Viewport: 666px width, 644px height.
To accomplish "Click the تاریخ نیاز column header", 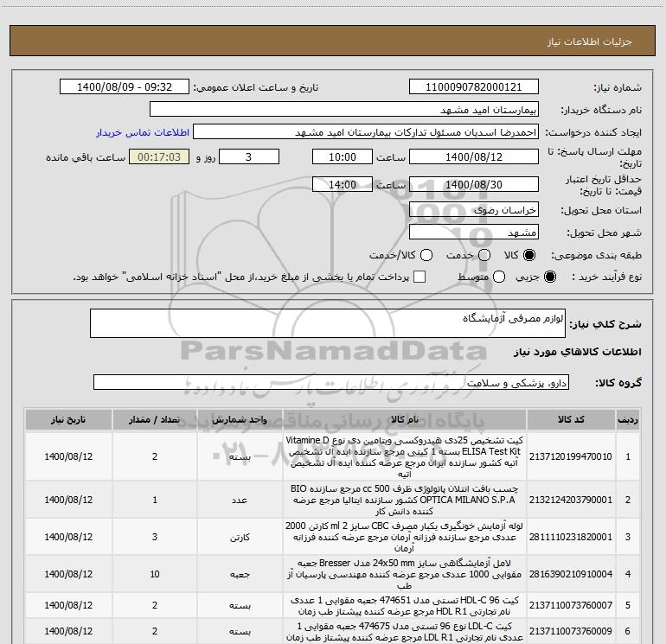I will [68, 420].
